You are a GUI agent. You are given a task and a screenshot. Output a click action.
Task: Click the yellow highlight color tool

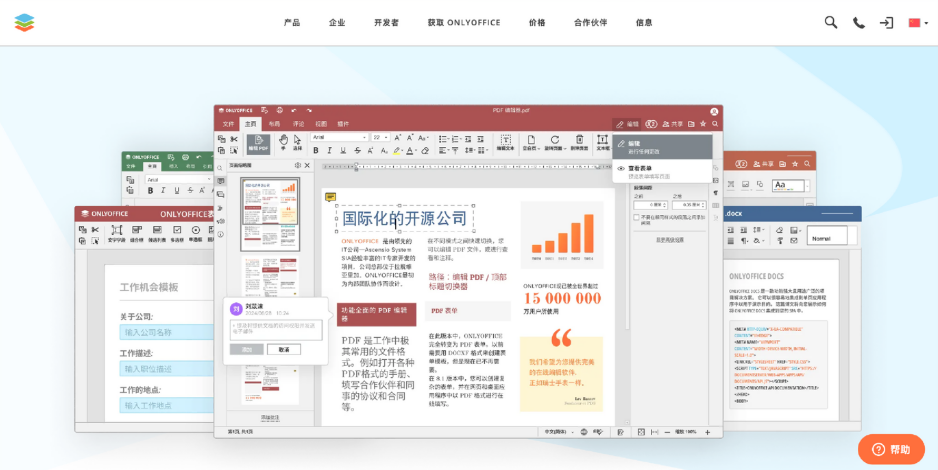coord(396,151)
